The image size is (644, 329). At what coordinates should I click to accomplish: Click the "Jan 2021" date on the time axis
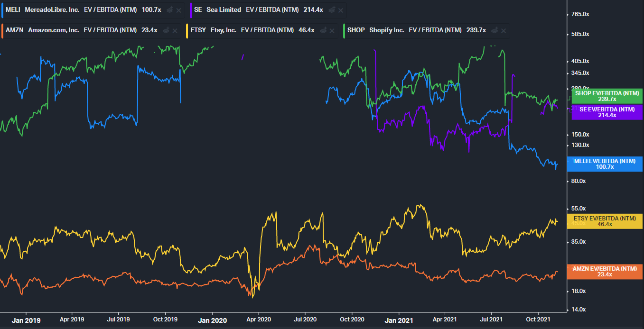[399, 320]
